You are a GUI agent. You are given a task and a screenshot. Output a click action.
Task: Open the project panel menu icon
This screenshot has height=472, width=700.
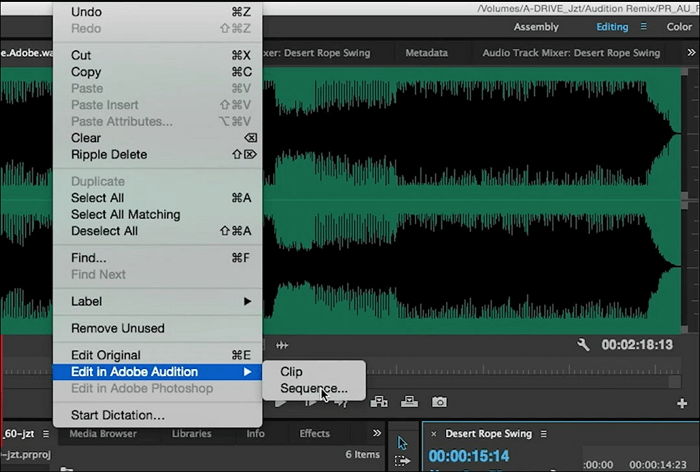tap(46, 434)
